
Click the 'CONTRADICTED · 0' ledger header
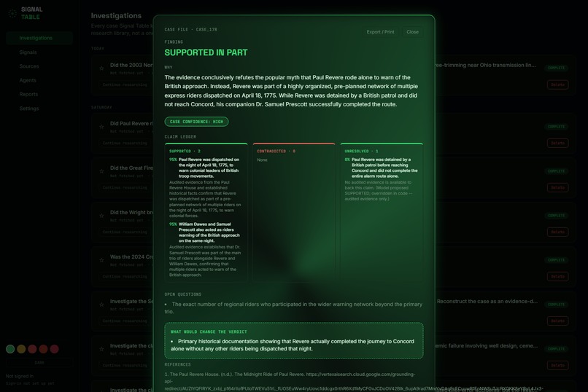[x=276, y=152]
